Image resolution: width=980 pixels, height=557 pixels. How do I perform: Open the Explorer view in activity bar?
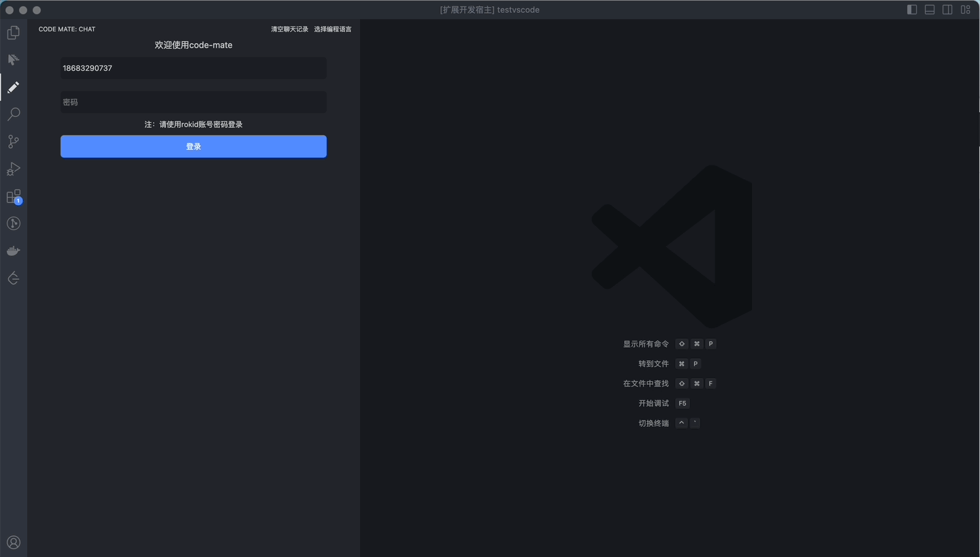(14, 33)
